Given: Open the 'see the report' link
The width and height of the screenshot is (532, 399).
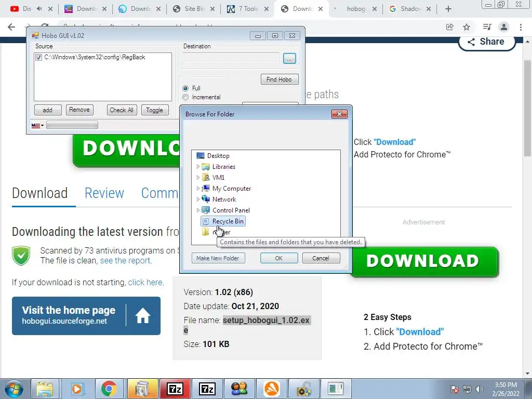Looking at the screenshot, I should 126,261.
